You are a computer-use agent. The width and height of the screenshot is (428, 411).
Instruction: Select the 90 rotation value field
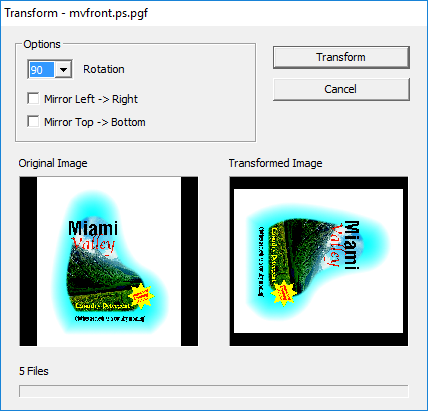point(42,70)
